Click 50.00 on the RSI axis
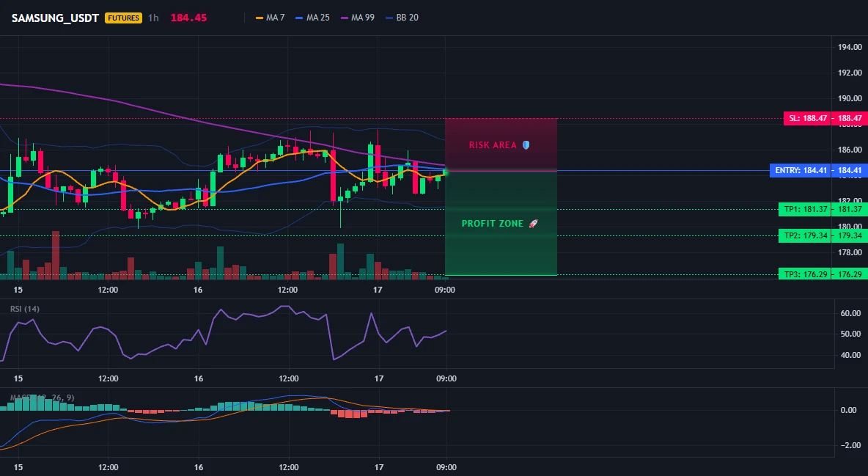 tap(851, 334)
